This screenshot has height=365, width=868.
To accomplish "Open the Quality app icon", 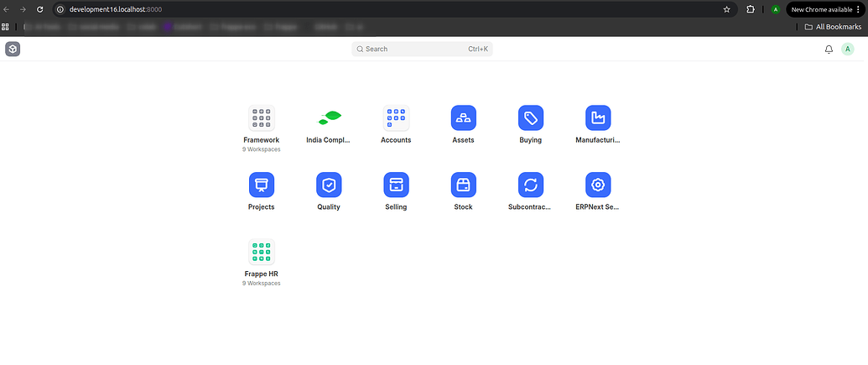I will coord(329,185).
